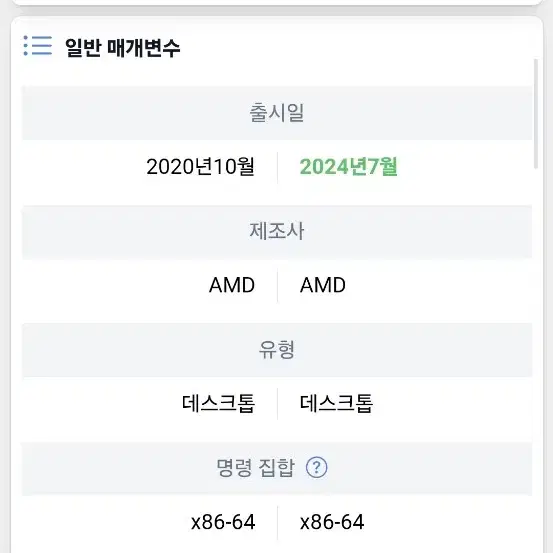Viewport: 553px width, 553px height.
Task: Click the divider between the 데스크톱 values
Action: (278, 404)
